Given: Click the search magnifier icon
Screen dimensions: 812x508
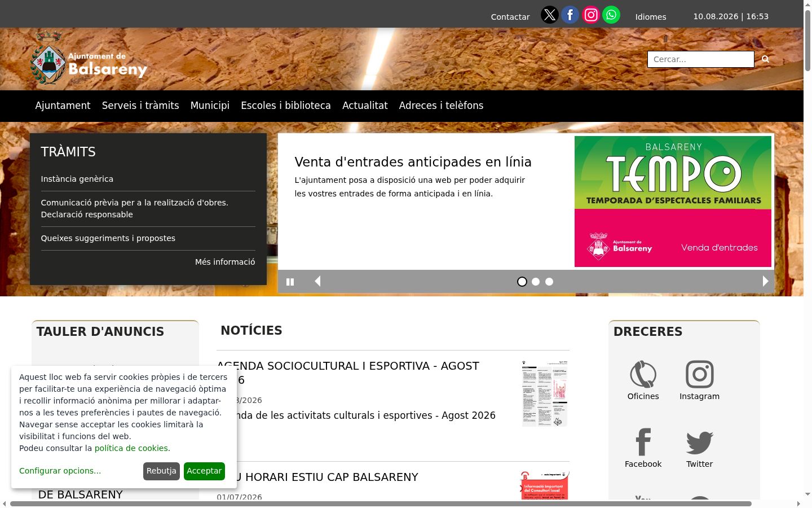Looking at the screenshot, I should click(x=765, y=59).
